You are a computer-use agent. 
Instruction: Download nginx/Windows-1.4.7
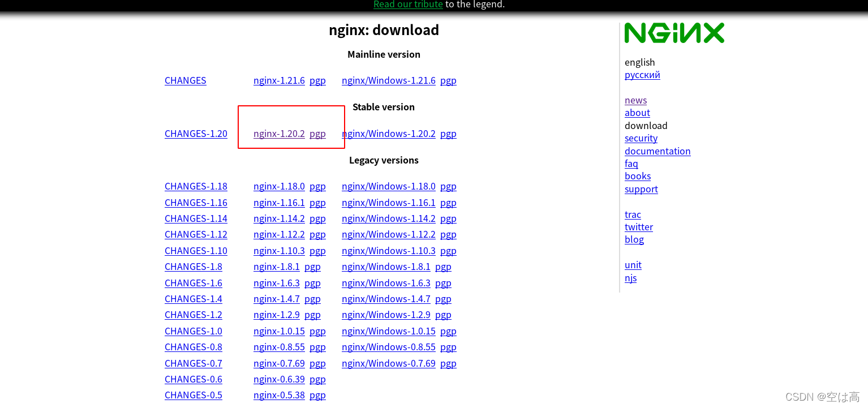386,299
